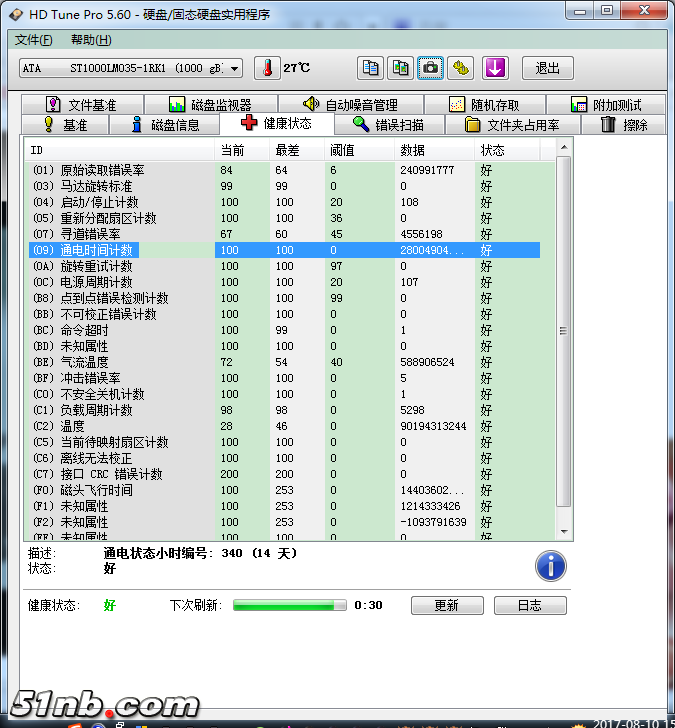The width and height of the screenshot is (675, 728).
Task: Click the 更新 button
Action: tap(446, 605)
